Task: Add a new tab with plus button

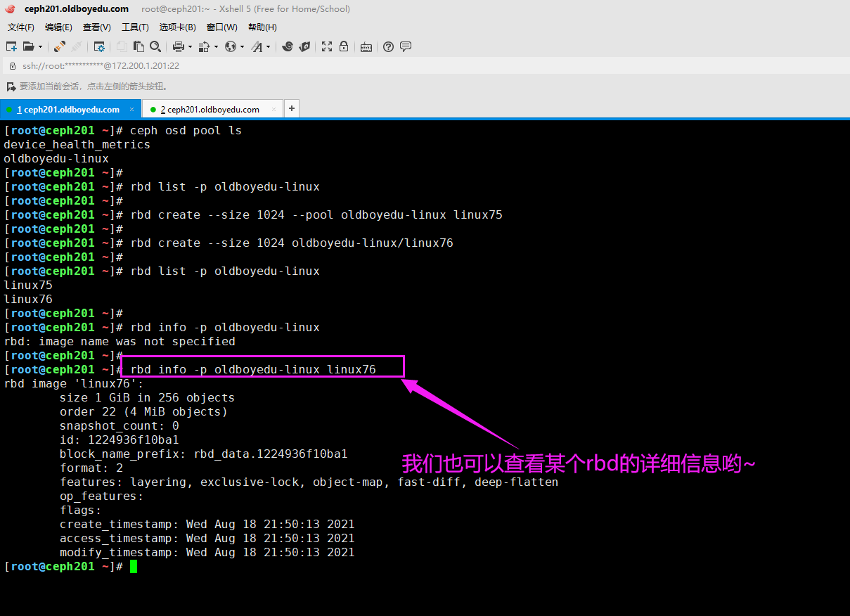Action: [292, 109]
